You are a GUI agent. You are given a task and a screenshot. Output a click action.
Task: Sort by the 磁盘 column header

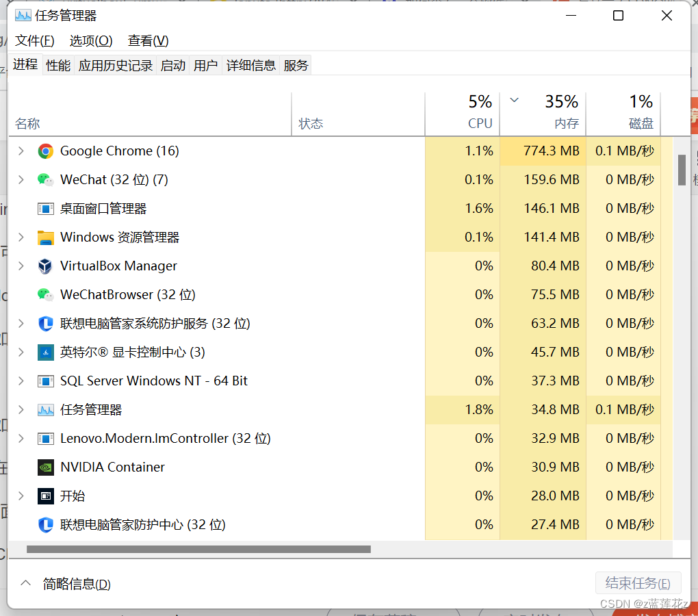[x=623, y=114]
